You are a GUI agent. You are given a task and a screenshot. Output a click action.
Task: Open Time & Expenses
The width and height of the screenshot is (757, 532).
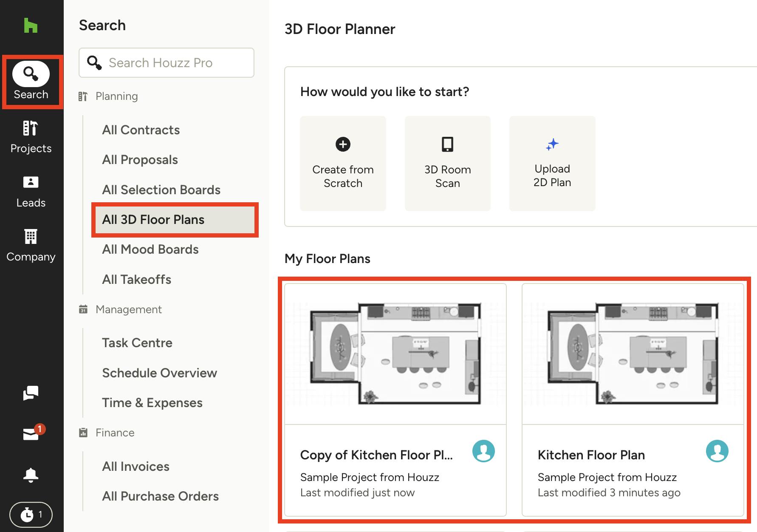coord(152,403)
